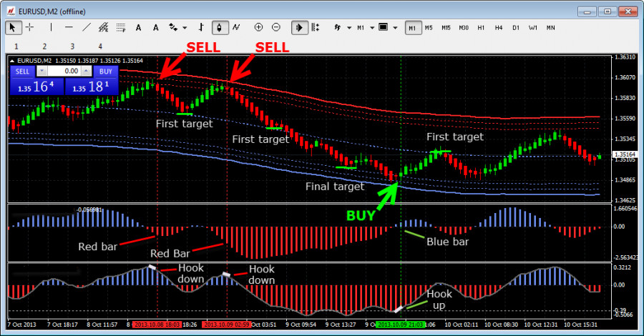This screenshot has width=644, height=336.
Task: Zoom in on the chart
Action: [x=258, y=27]
